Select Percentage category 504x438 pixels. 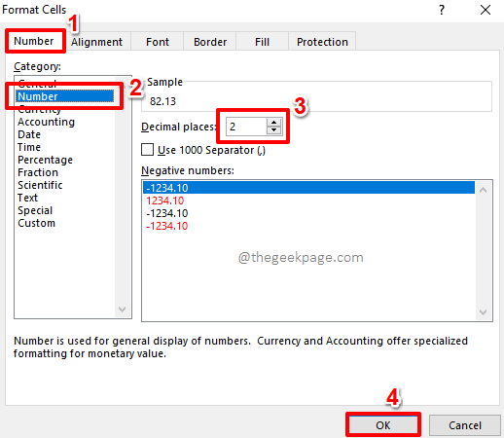click(45, 160)
